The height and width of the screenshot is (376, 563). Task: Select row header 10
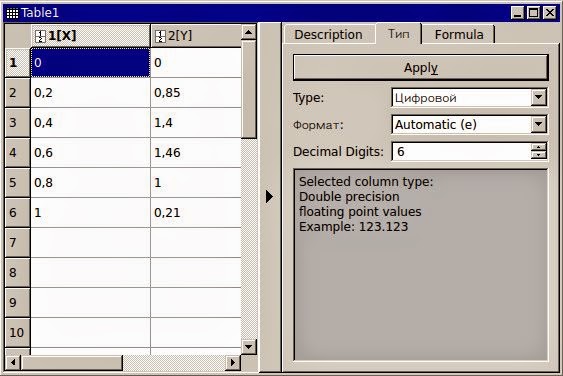(18, 333)
